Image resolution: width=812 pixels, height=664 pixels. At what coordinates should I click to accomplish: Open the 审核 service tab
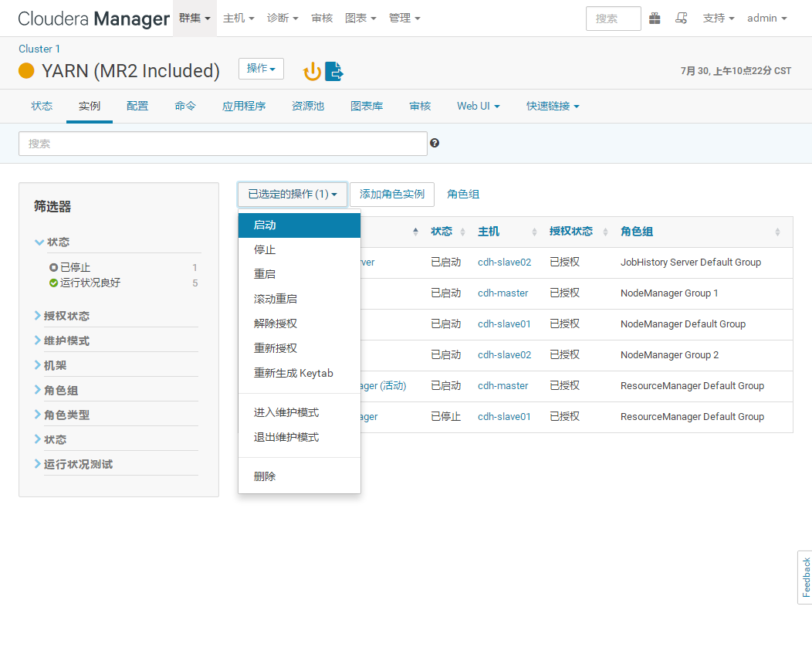(420, 106)
